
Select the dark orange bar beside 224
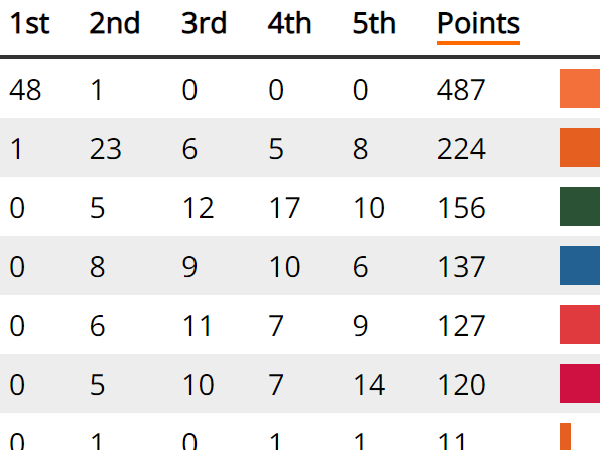pyautogui.click(x=580, y=148)
